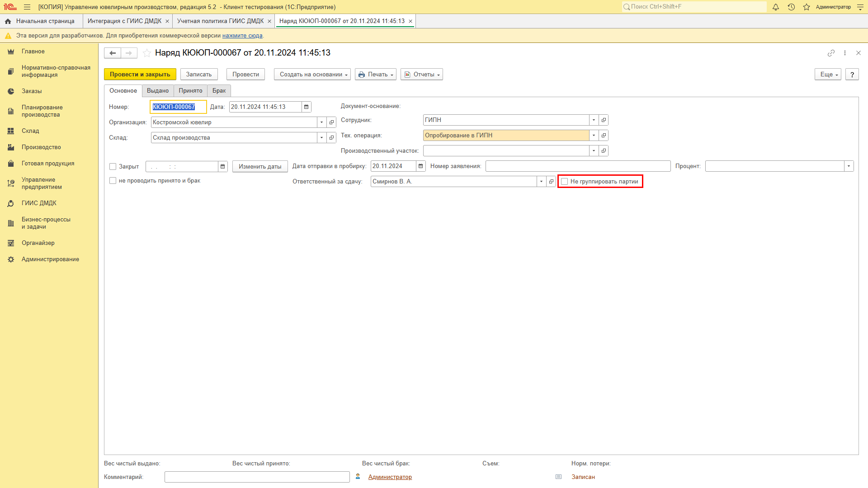Open the main menu hamburger icon

(x=27, y=7)
